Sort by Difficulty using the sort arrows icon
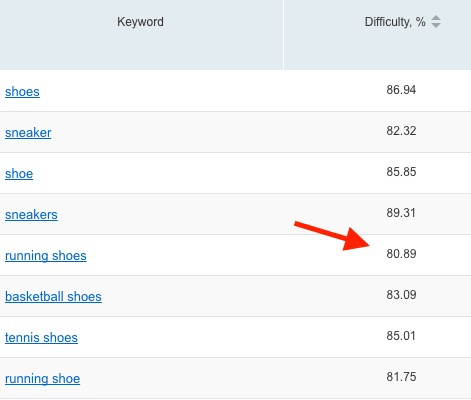The height and width of the screenshot is (400, 471). point(436,22)
